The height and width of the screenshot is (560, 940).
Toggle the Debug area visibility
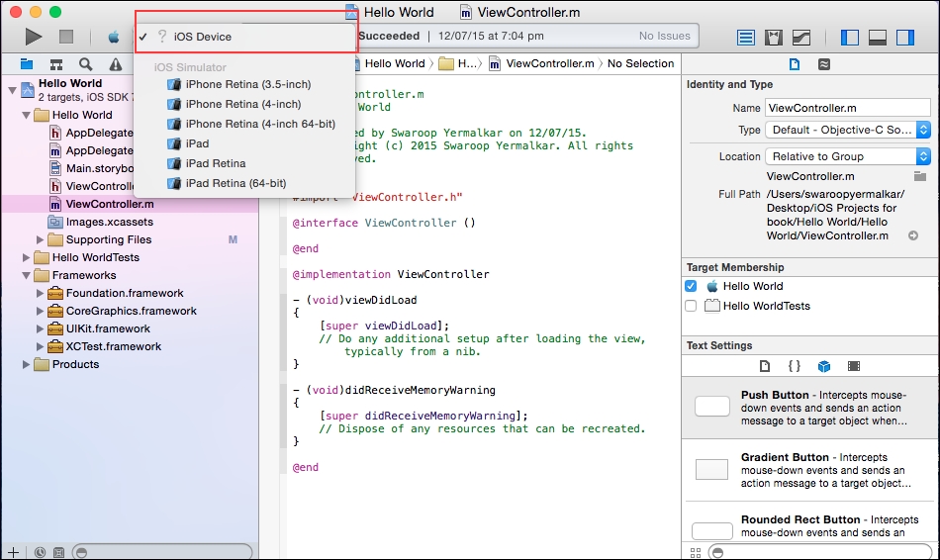(x=878, y=38)
